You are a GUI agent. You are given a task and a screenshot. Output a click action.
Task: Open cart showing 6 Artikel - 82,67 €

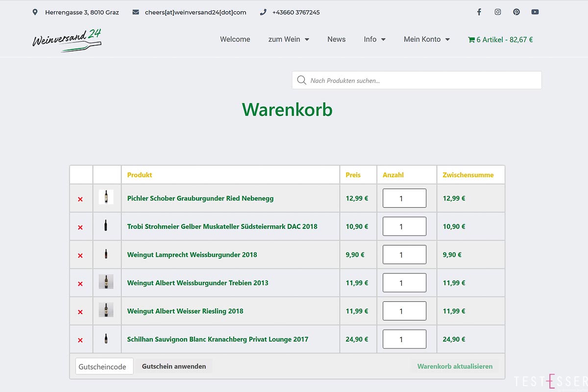tap(500, 40)
